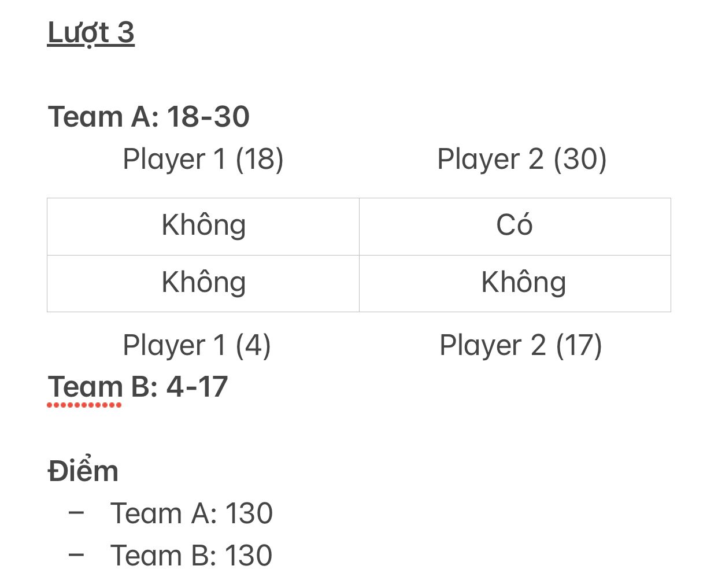The image size is (718, 588).
Task: Click the "Player 1 (4)" label
Action: pos(197,346)
